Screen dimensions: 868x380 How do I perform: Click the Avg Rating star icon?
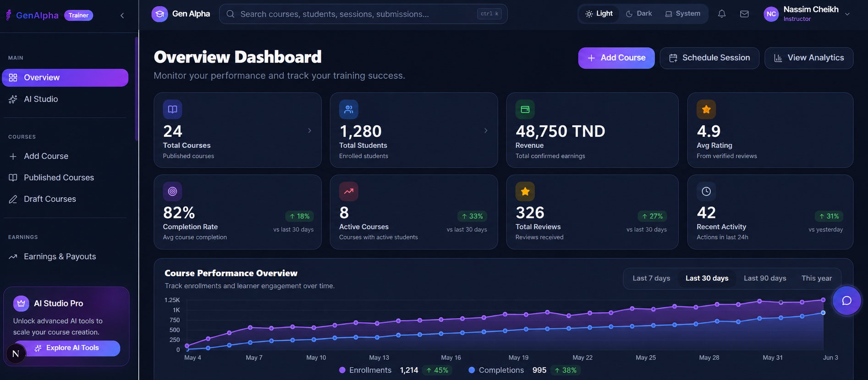[706, 109]
